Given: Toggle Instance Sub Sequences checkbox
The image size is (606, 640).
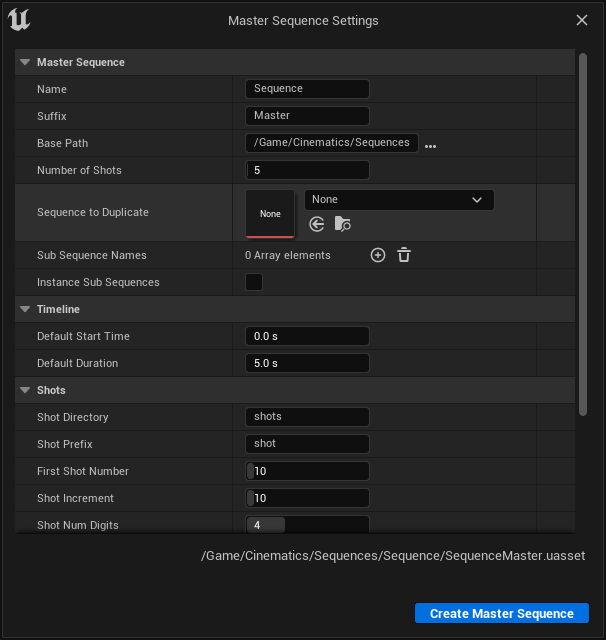Looking at the screenshot, I should click(254, 282).
